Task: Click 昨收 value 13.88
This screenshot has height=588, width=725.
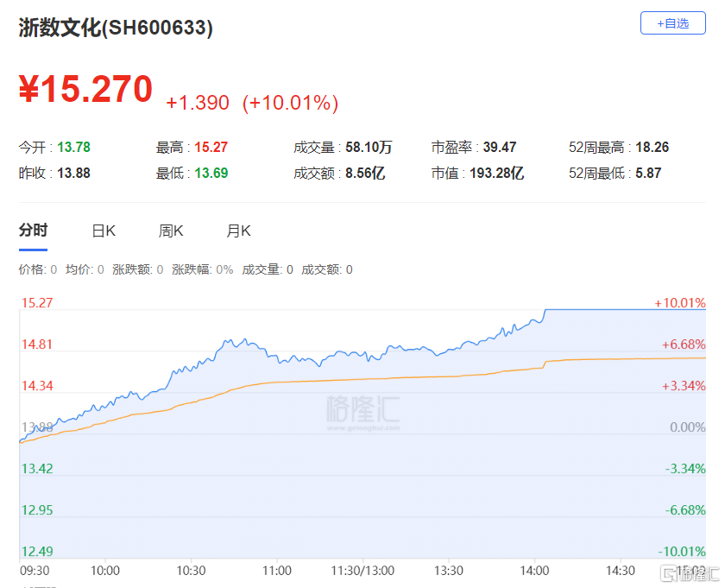Action: 73,173
